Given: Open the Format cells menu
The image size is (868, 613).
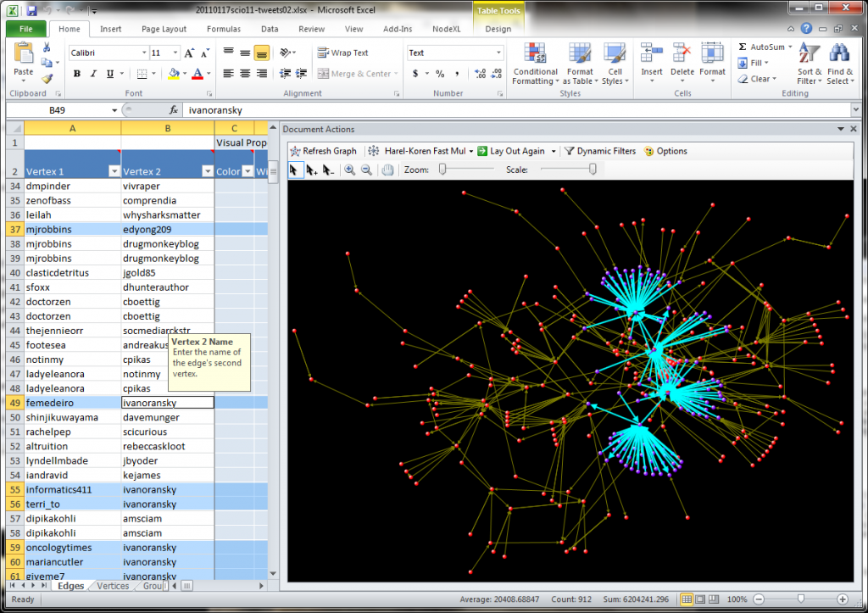Looking at the screenshot, I should click(712, 64).
